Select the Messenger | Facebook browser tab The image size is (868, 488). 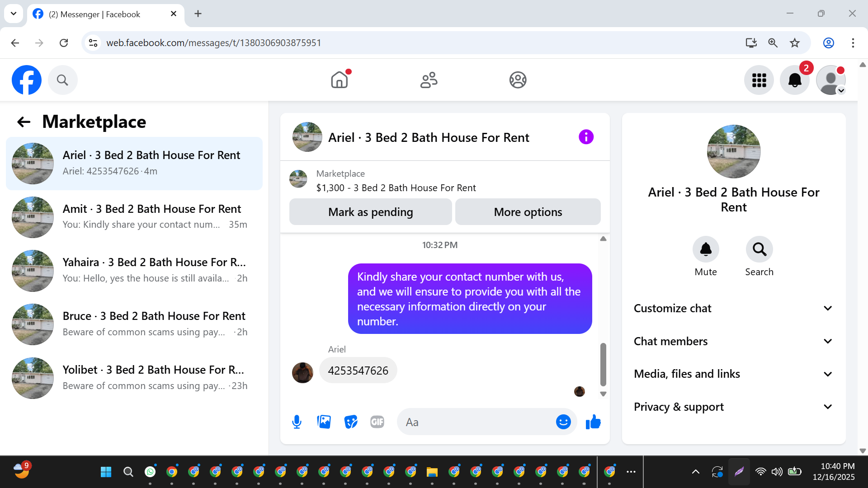(x=106, y=14)
